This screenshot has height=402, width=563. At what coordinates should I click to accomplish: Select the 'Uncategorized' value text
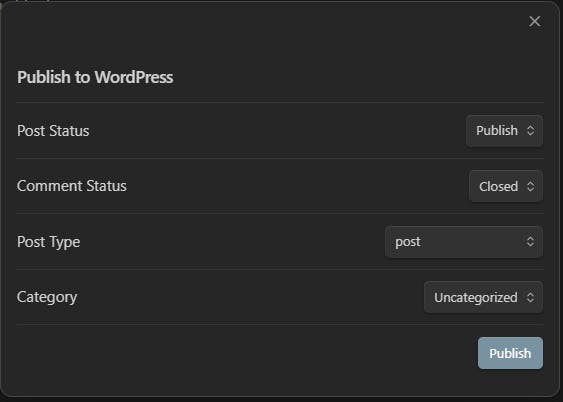(476, 298)
